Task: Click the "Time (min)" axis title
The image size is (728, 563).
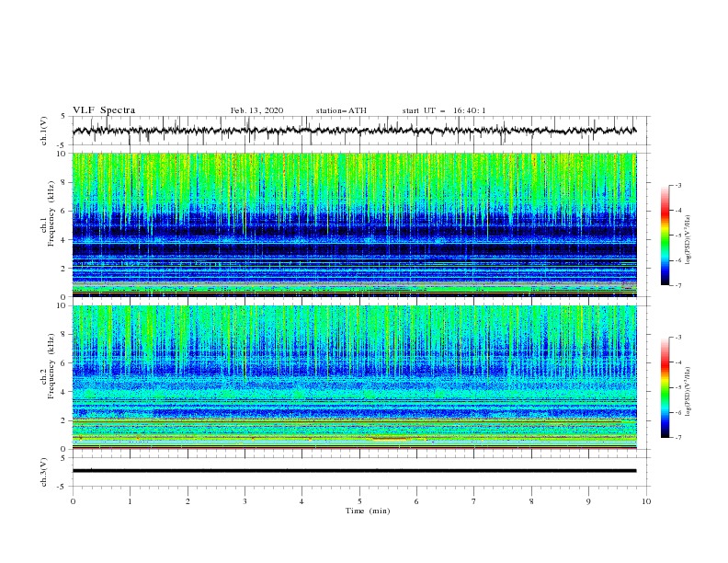Action: [x=368, y=511]
